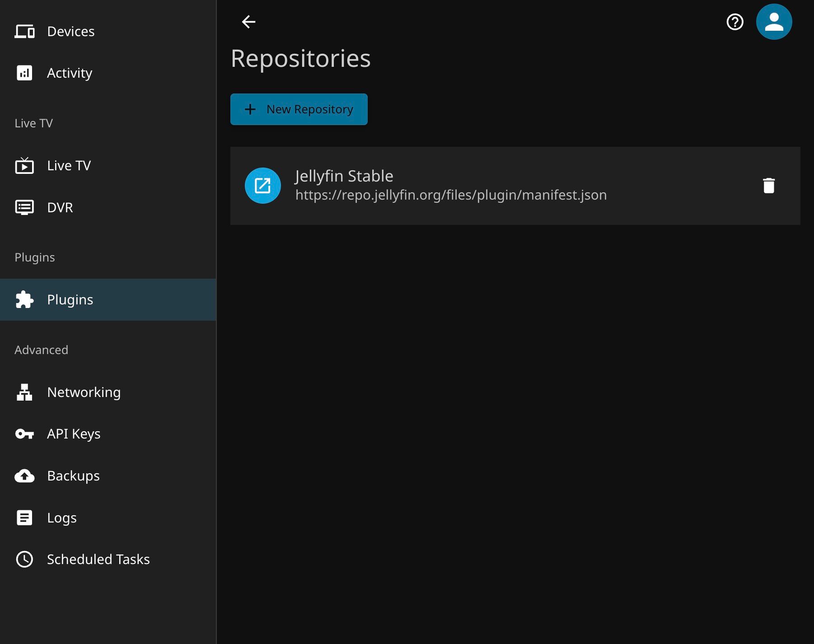Screen dimensions: 814x644
Task: Open Scheduled Tasks
Action: tap(108, 559)
